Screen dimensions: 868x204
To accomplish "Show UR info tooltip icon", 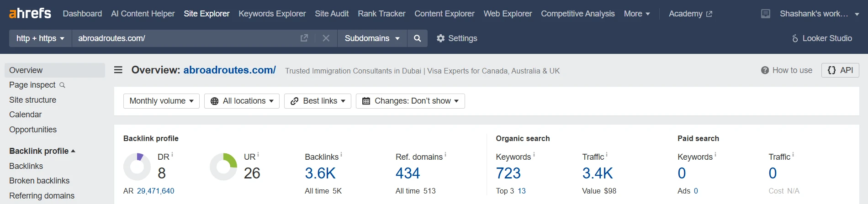I will [258, 155].
